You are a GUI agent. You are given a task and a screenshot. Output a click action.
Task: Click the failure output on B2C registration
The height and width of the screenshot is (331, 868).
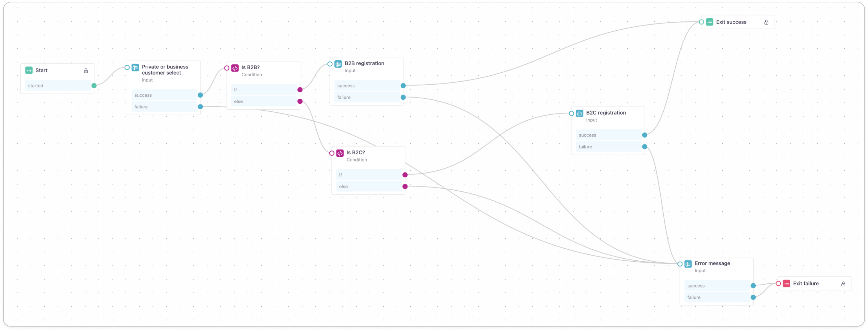(644, 146)
